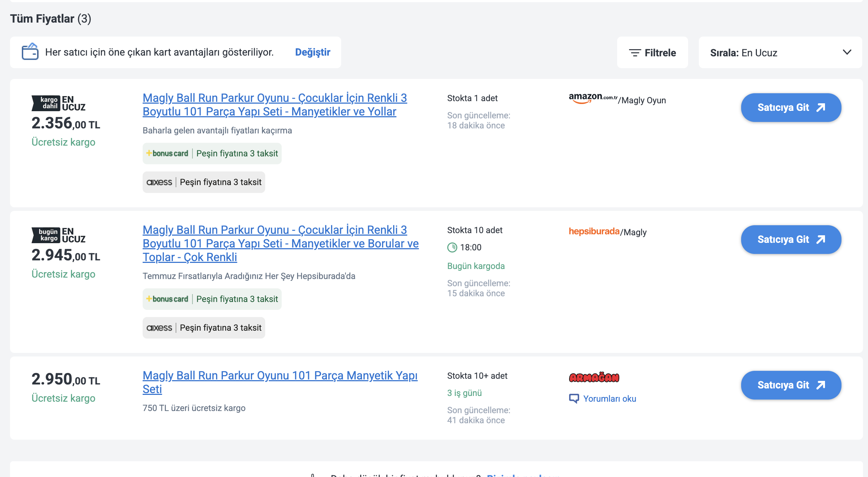Click 'Stokta 1 adet' text
The width and height of the screenshot is (868, 477).
click(472, 98)
